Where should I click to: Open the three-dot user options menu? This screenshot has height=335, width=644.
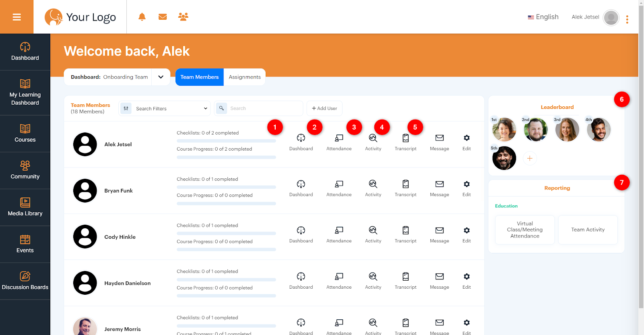pyautogui.click(x=627, y=19)
